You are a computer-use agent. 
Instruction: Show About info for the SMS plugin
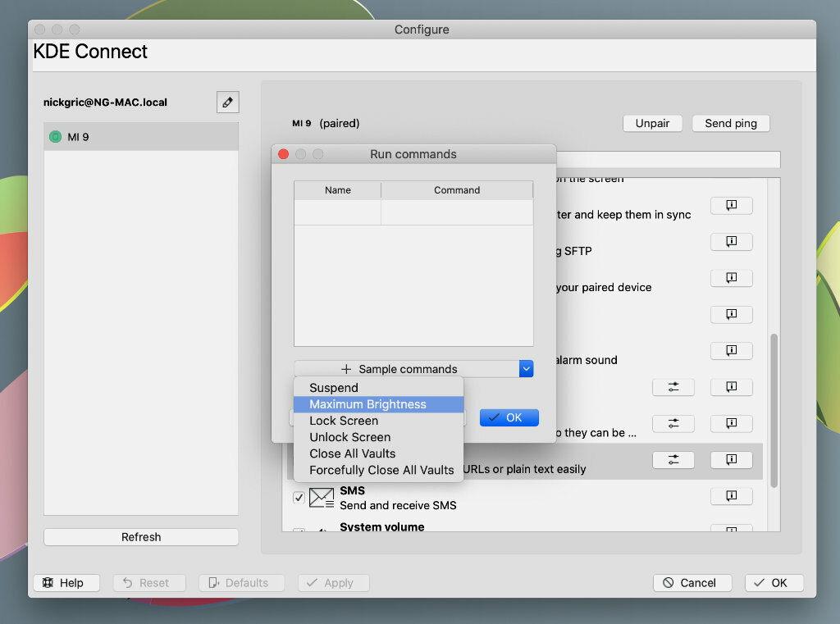pos(731,496)
